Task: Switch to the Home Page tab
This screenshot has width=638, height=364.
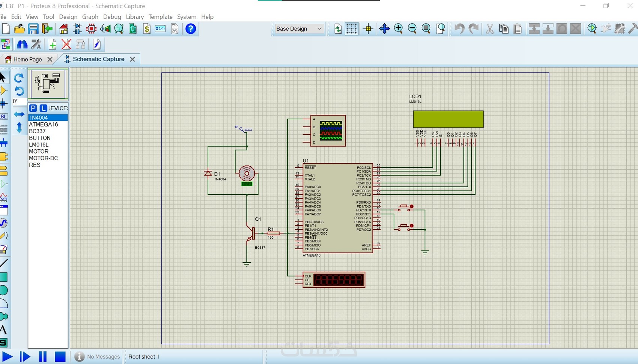Action: coord(27,59)
